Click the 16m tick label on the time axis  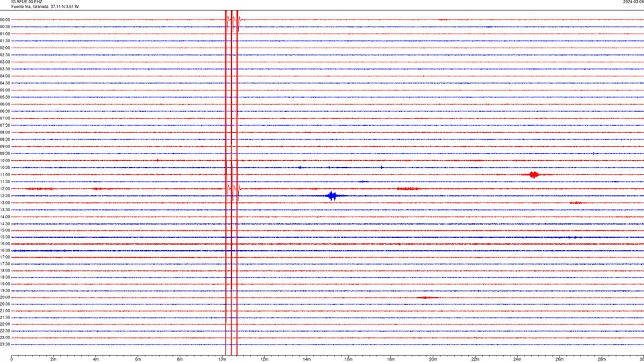pyautogui.click(x=349, y=359)
